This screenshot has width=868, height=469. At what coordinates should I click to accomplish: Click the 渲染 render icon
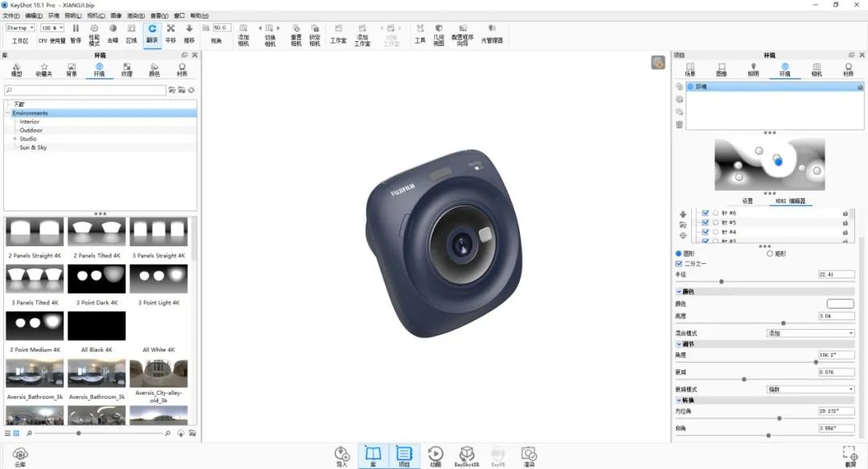pos(529,454)
